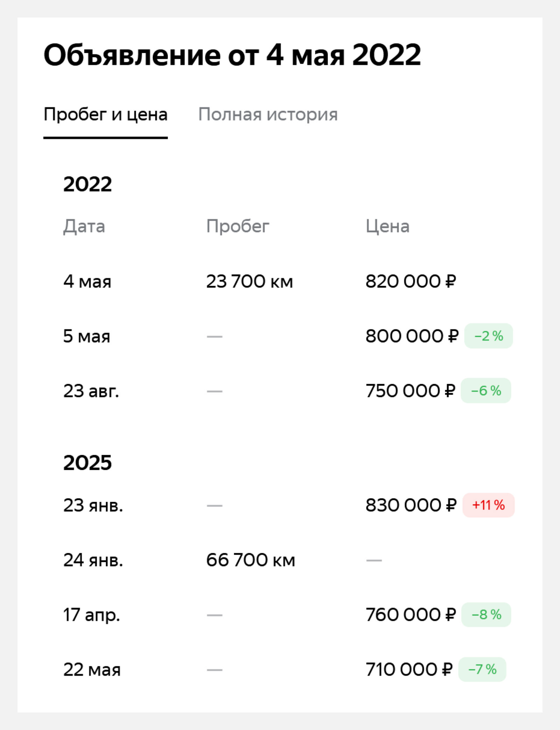Viewport: 560px width, 730px height.
Task: Click the −7 % price change badge
Action: 482,669
